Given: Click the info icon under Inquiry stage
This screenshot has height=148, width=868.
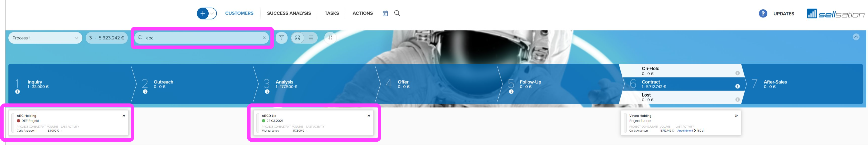Looking at the screenshot, I should pos(18,92).
